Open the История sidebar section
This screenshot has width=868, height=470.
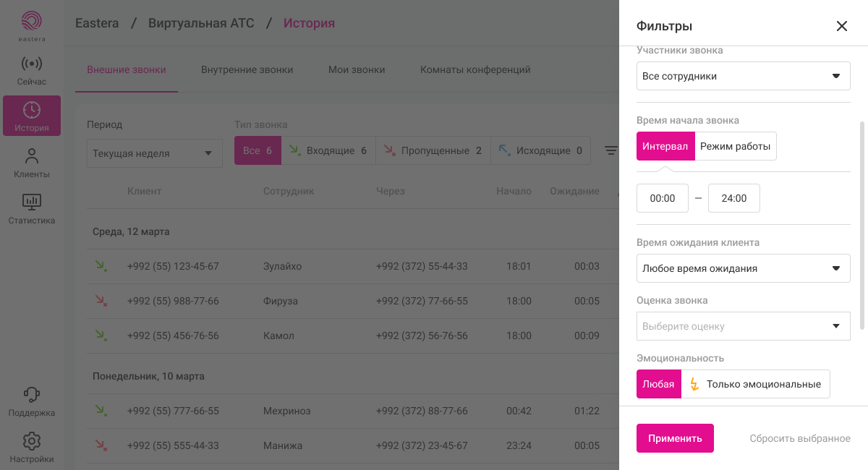pos(32,116)
